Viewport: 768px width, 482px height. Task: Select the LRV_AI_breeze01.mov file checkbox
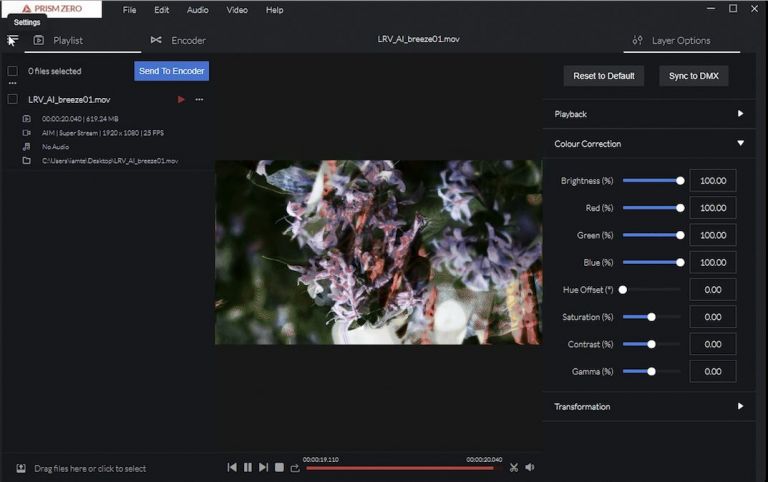(x=13, y=99)
